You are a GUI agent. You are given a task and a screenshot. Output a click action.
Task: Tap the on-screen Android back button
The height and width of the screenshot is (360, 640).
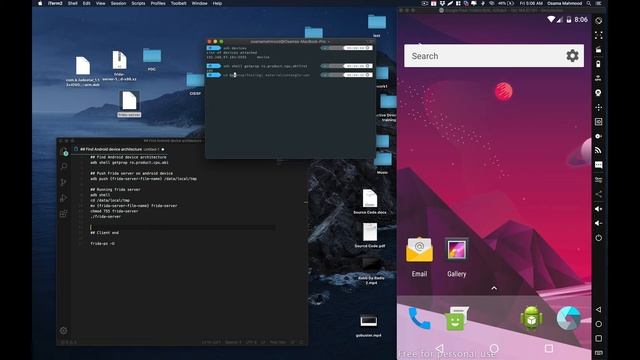pos(439,348)
